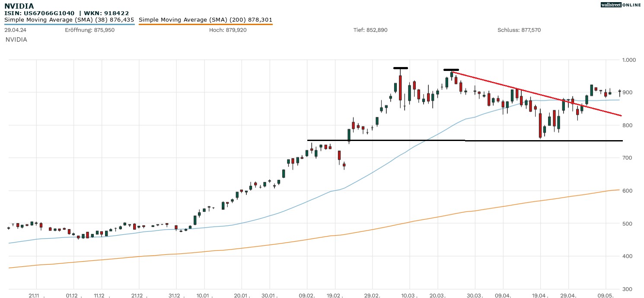Click the 21.11. date axis label
This screenshot has width=644, height=298.
point(37,295)
